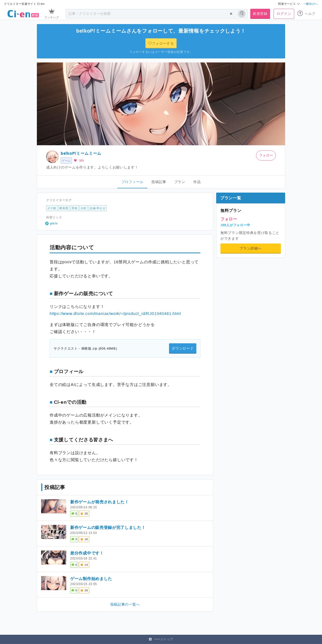
Task: Open article ゲーム制作始めました
Action: click(x=91, y=579)
